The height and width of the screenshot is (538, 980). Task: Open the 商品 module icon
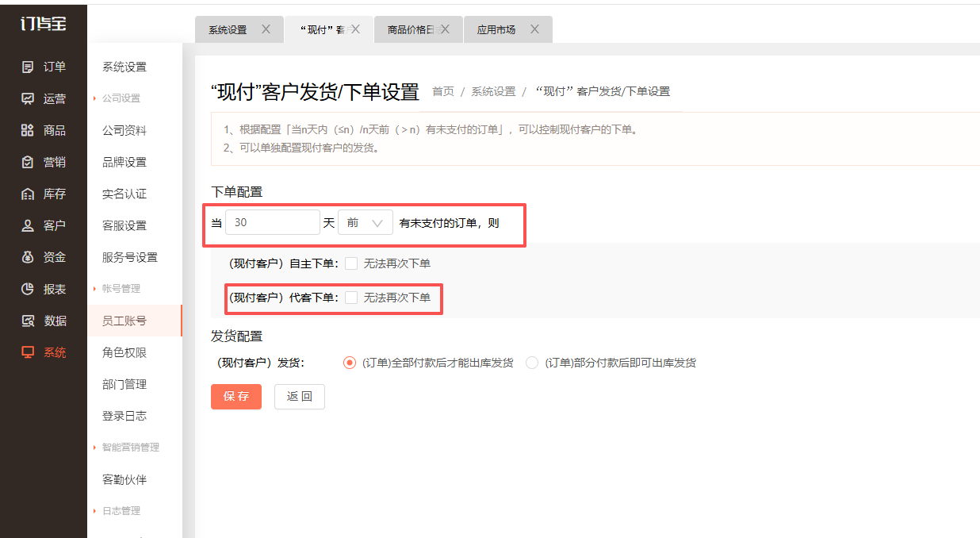(x=29, y=131)
